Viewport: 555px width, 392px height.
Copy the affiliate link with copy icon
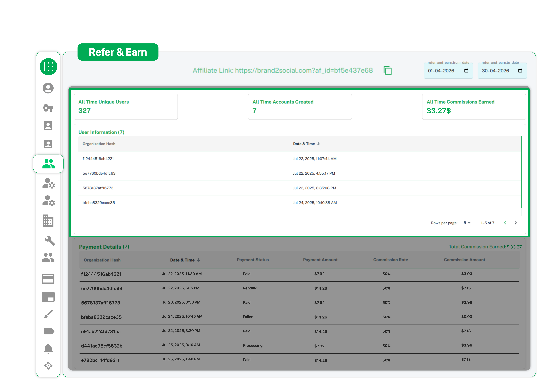click(387, 70)
